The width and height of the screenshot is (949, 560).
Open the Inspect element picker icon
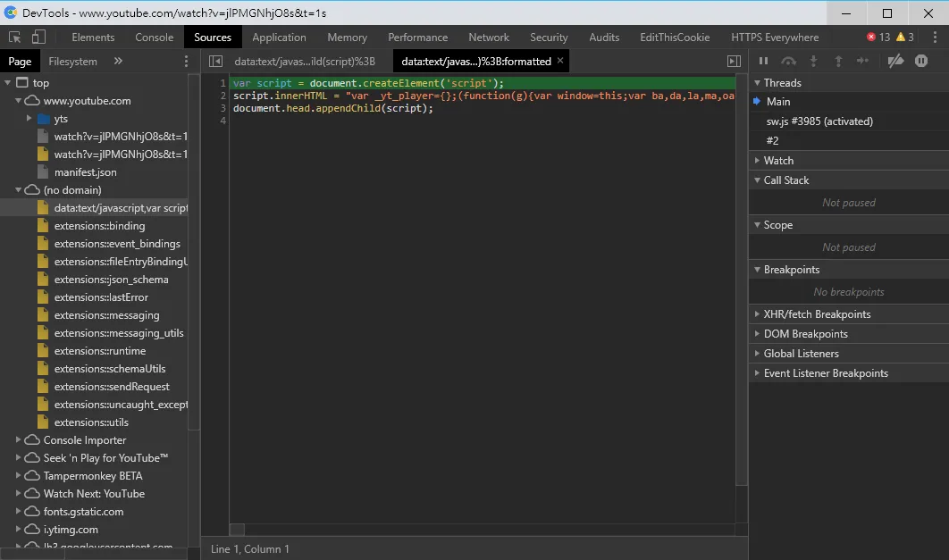[14, 37]
